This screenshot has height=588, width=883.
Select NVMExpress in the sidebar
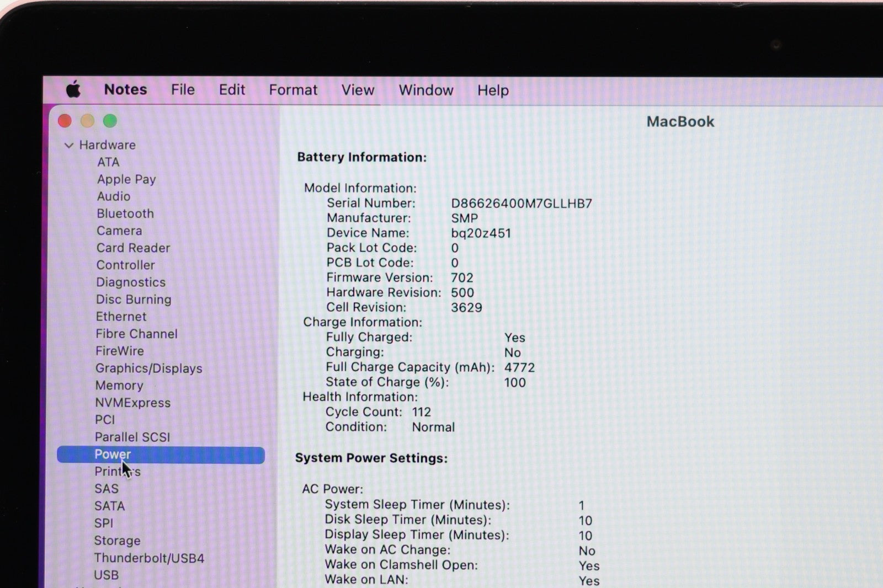tap(132, 403)
